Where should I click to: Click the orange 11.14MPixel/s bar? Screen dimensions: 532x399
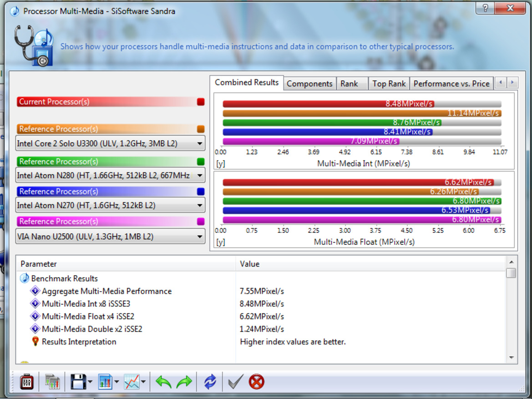pyautogui.click(x=362, y=113)
